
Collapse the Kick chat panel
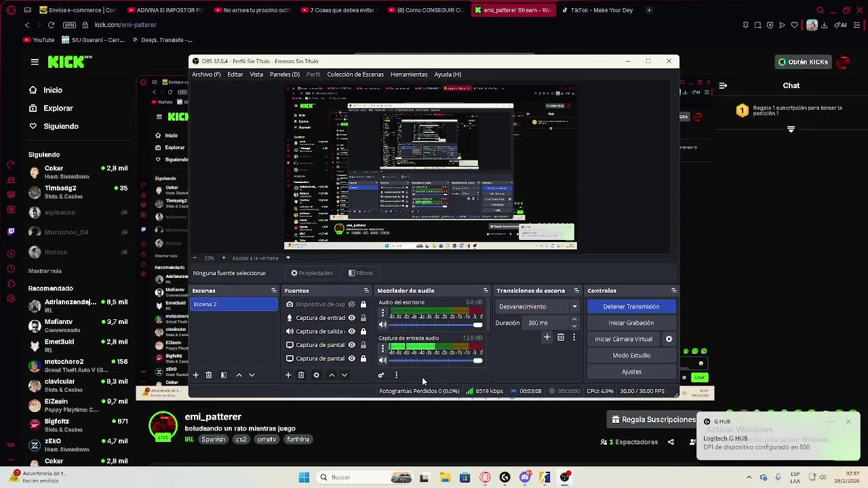(x=723, y=85)
